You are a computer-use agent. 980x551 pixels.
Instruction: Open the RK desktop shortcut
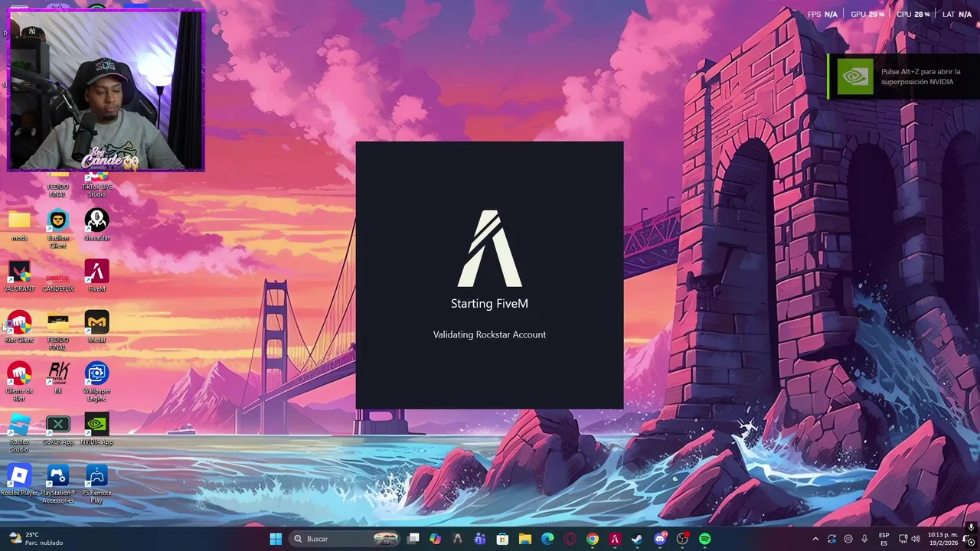click(x=58, y=378)
